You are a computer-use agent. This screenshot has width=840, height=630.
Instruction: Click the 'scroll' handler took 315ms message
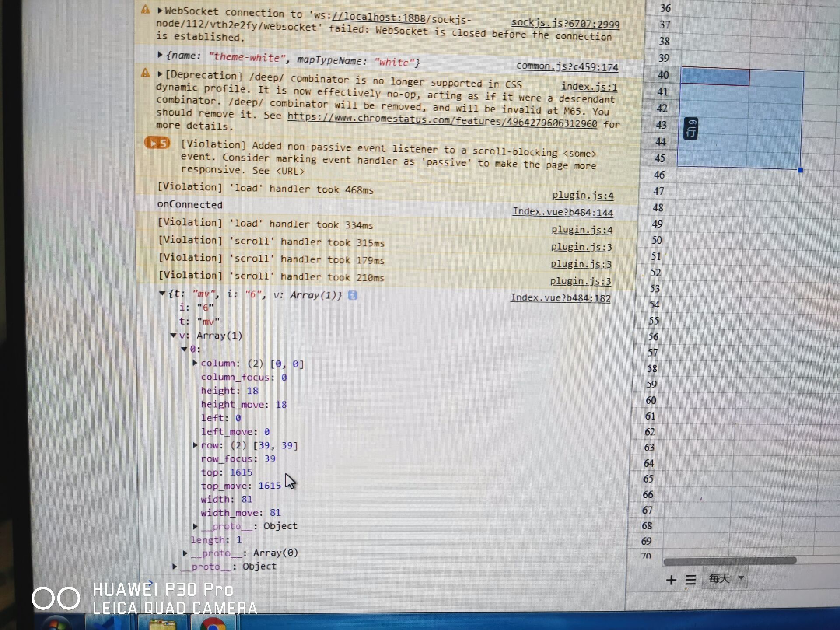click(x=271, y=241)
